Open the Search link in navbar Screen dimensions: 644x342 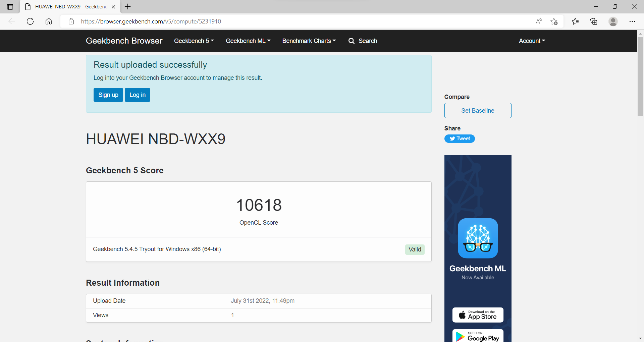click(x=368, y=41)
